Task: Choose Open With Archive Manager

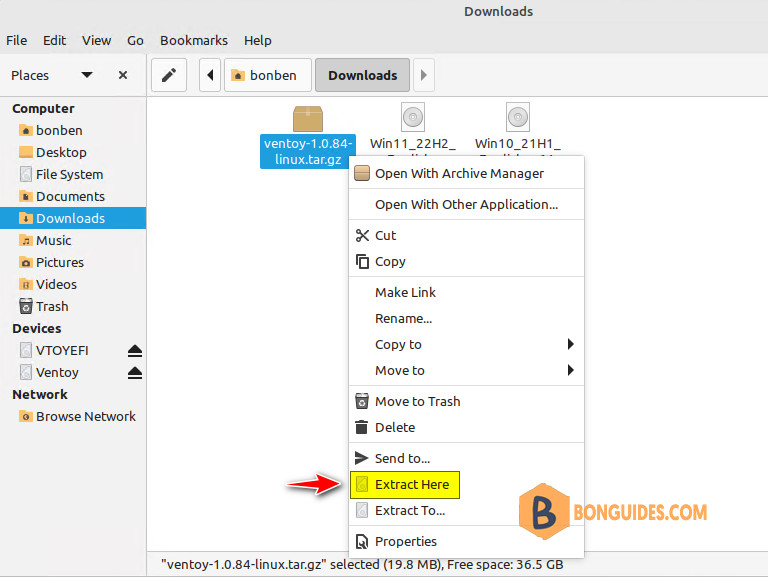Action: [x=466, y=173]
